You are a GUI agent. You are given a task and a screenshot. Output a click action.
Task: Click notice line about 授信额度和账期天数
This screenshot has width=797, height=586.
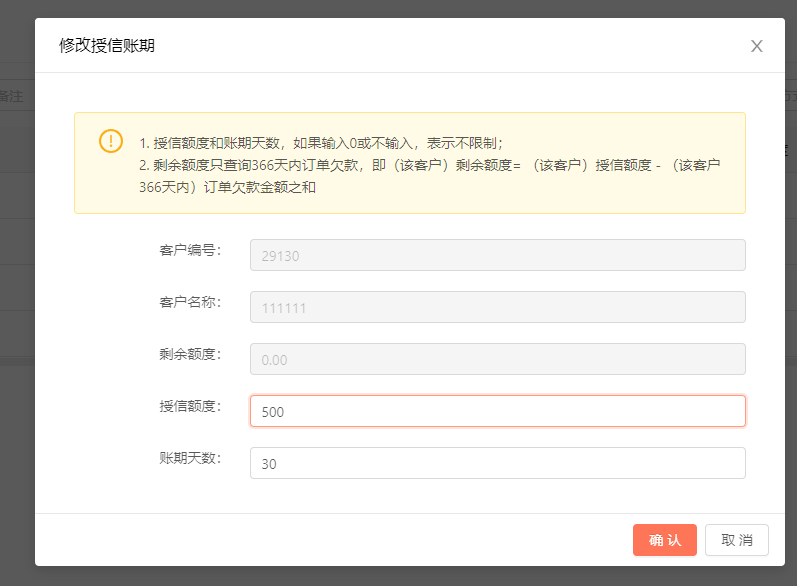321,143
